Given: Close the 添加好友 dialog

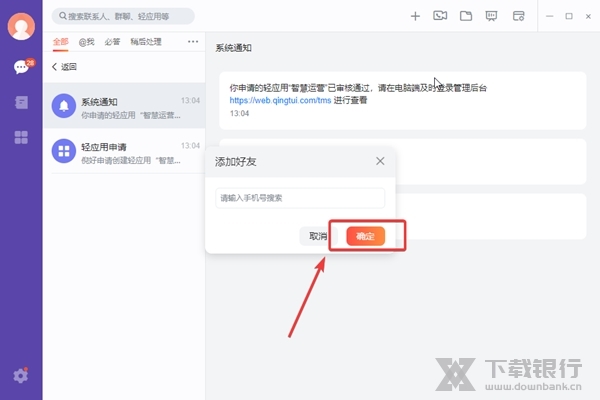Looking at the screenshot, I should (380, 161).
